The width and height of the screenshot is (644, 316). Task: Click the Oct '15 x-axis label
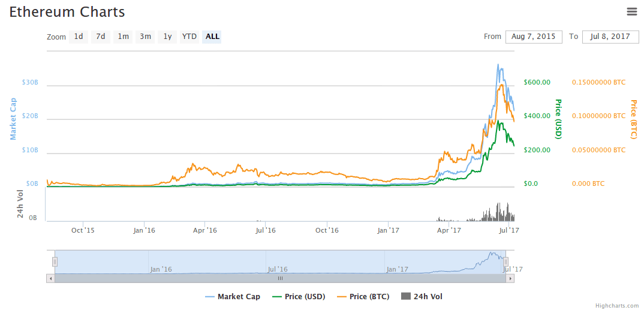[x=83, y=230]
